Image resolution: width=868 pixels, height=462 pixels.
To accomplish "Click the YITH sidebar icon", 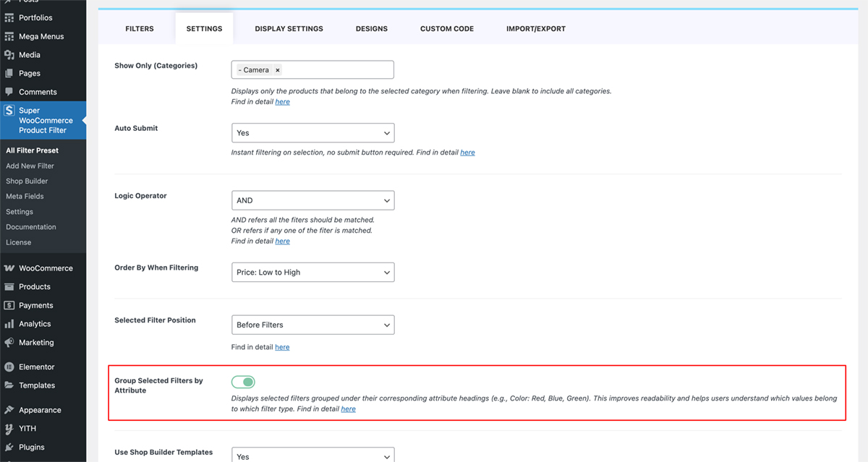I will (9, 429).
